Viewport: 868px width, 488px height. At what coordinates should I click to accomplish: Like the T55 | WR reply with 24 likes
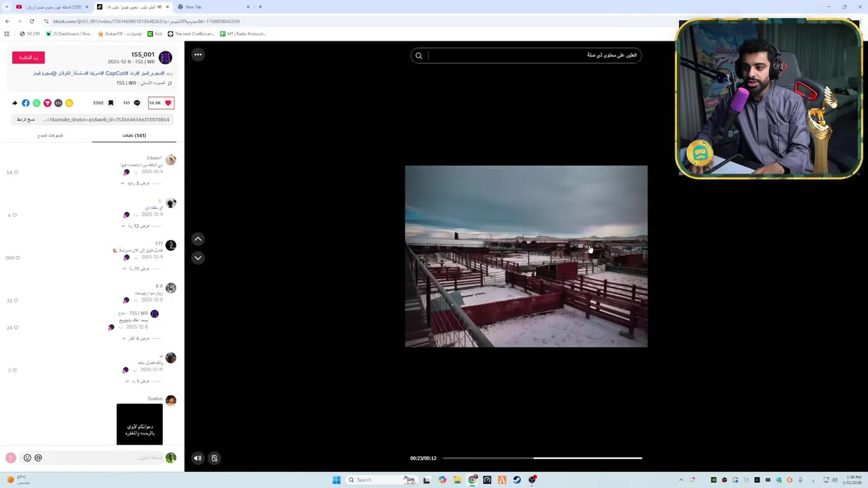[16, 327]
